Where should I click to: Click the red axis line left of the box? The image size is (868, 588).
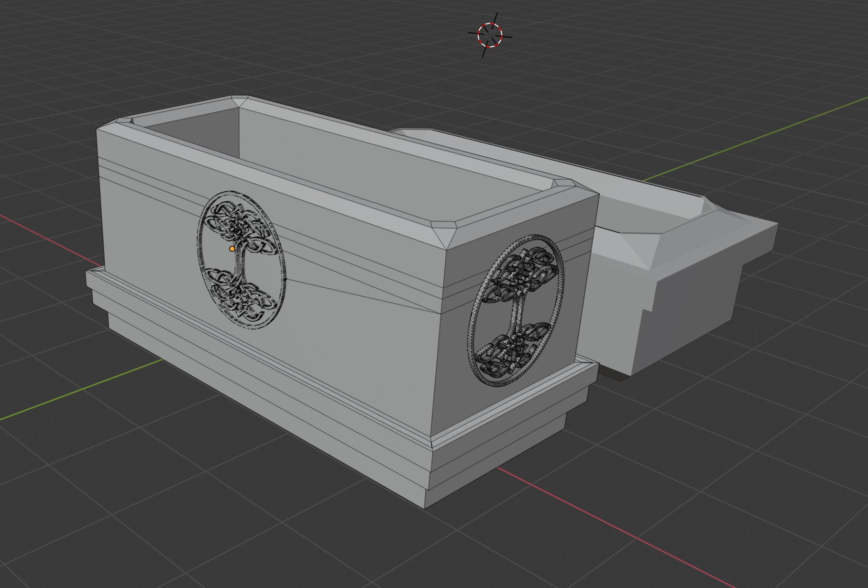click(43, 234)
